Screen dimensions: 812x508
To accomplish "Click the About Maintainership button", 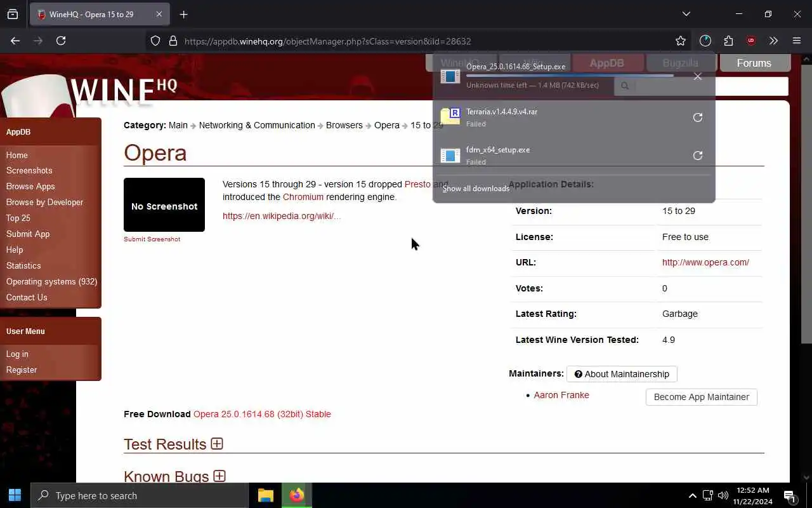I will tap(622, 374).
